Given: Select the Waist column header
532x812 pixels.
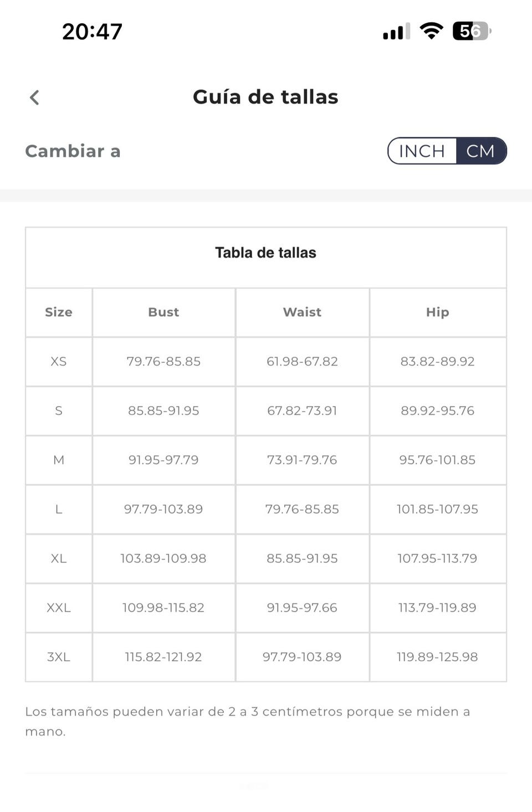Looking at the screenshot, I should [302, 312].
